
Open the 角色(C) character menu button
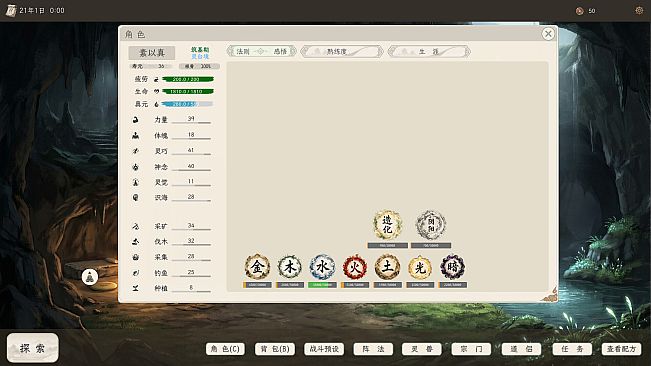tap(225, 349)
